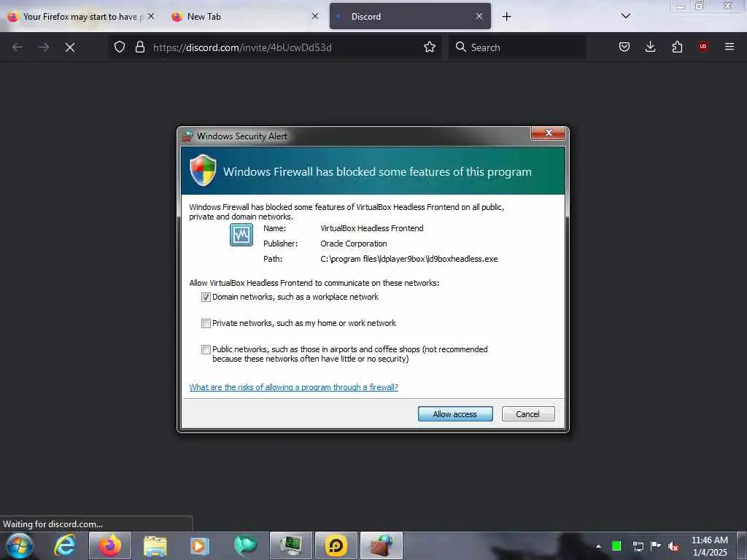Click the Windows Firewall taskbar icon
This screenshot has width=747, height=560.
pos(382,545)
